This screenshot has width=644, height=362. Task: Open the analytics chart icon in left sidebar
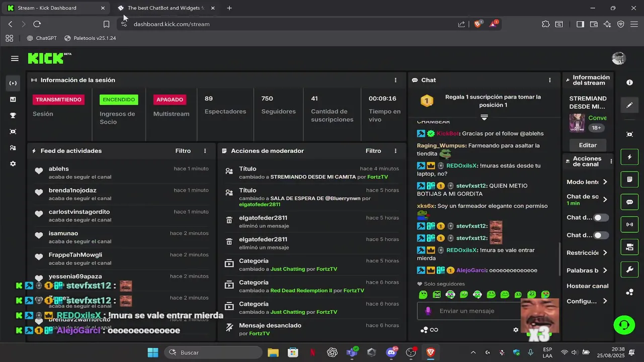pos(13,100)
